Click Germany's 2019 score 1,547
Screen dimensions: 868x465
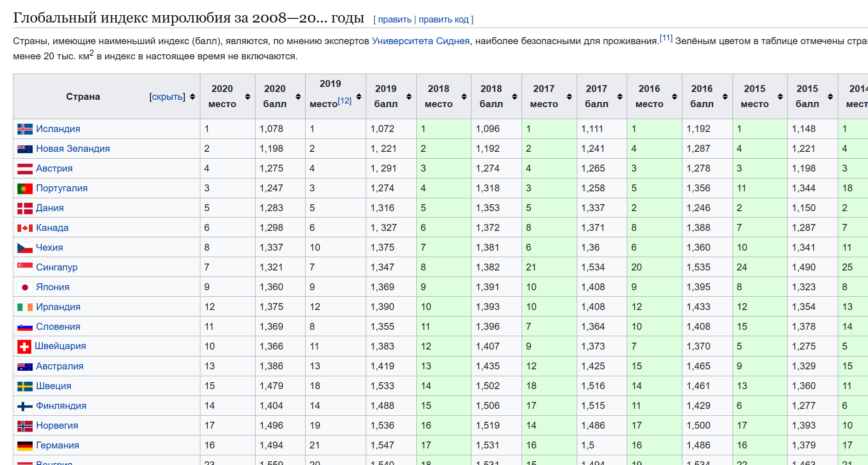[383, 445]
